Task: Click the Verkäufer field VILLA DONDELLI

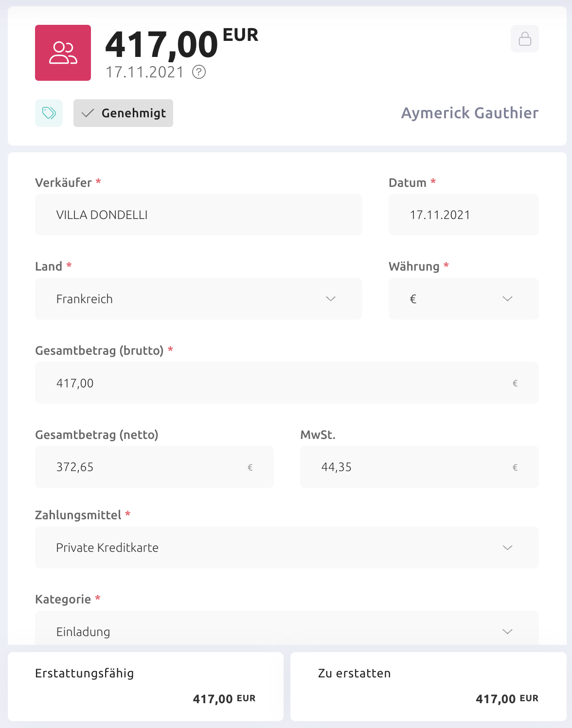Action: pos(198,215)
